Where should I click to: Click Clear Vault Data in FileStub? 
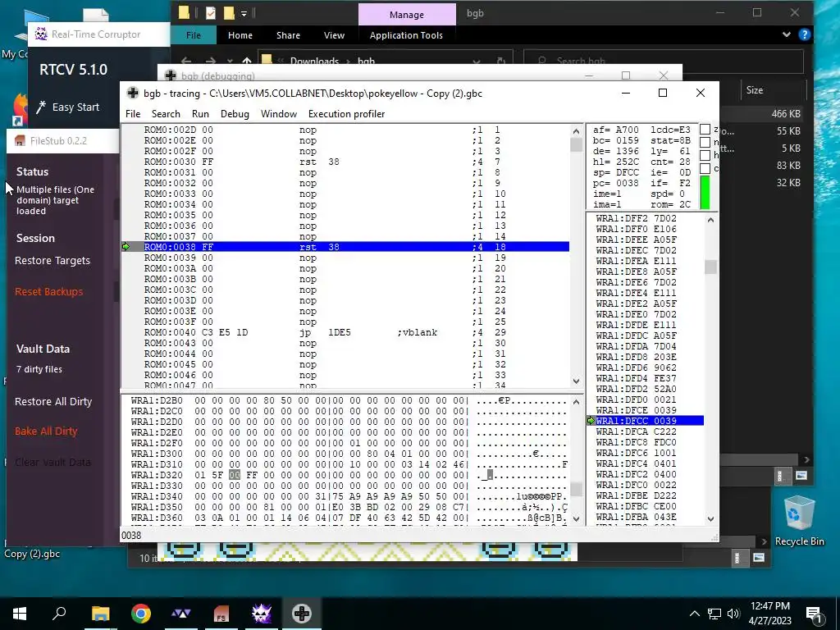[52, 462]
